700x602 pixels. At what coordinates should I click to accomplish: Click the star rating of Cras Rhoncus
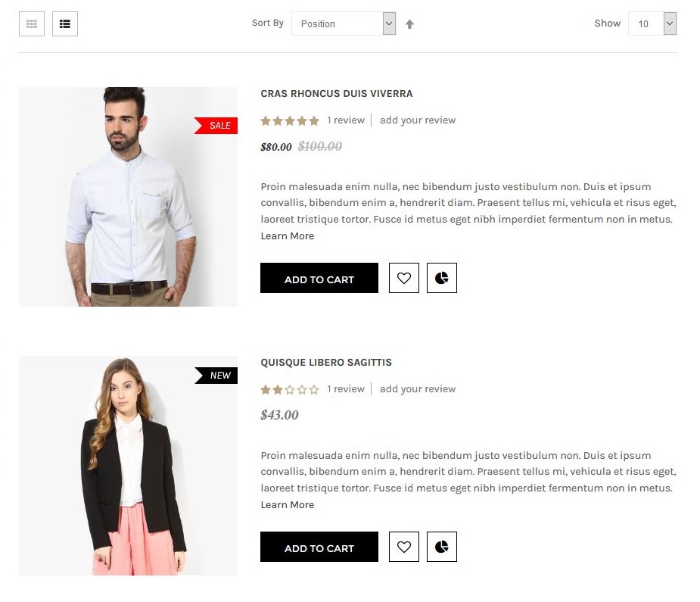tap(290, 120)
